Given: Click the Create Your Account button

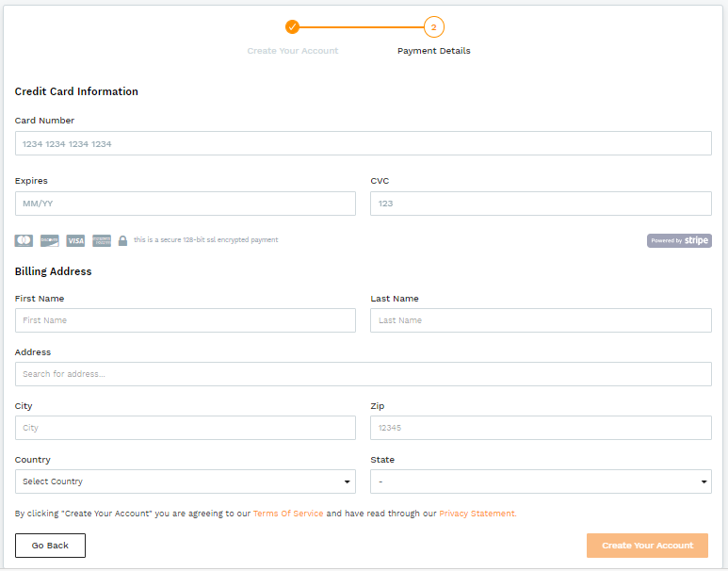Looking at the screenshot, I should tap(647, 546).
